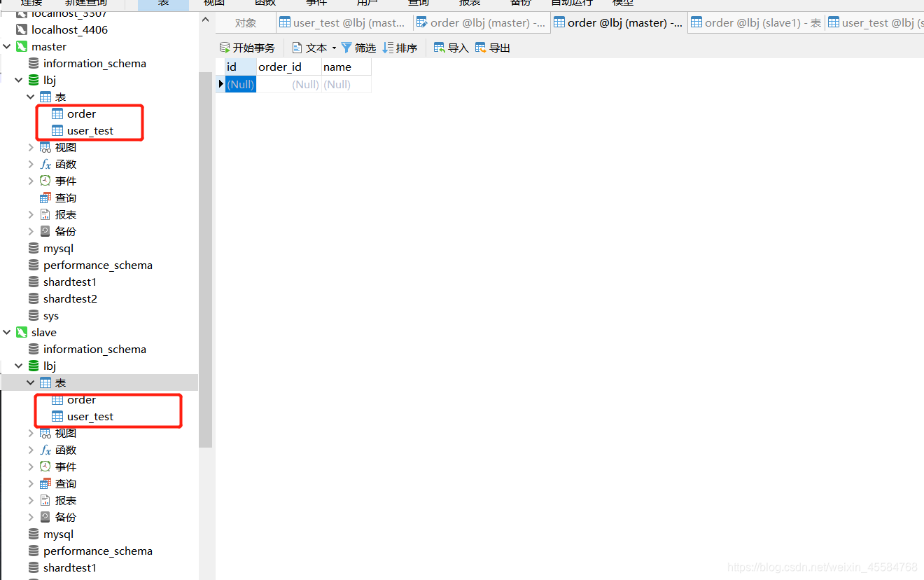Click the (Null) cell under name
Screen dimensions: 924x580
[x=346, y=84]
